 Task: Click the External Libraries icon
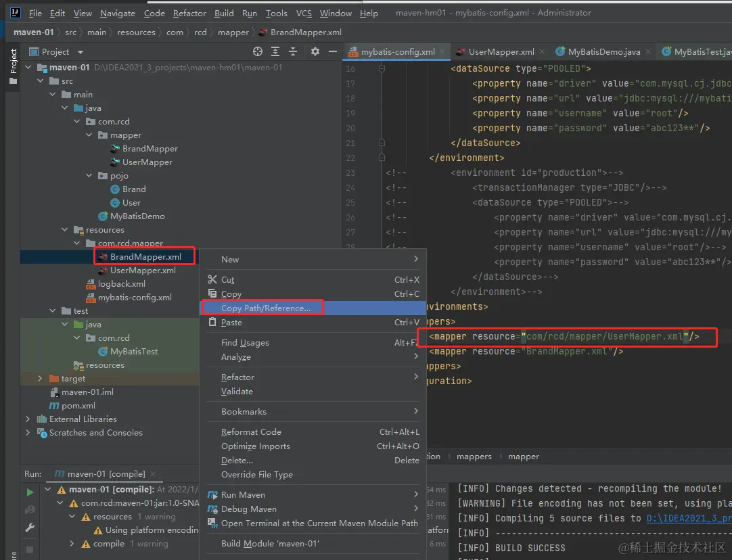[42, 419]
